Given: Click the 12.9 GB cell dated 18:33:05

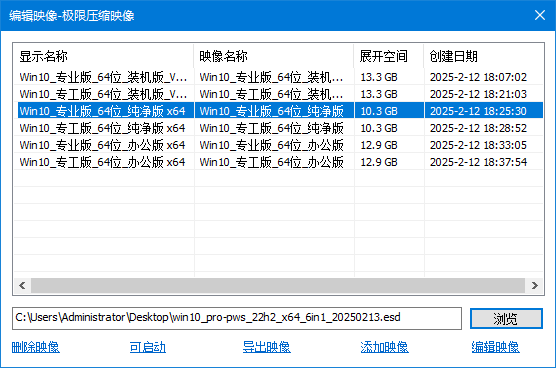Looking at the screenshot, I should [379, 145].
